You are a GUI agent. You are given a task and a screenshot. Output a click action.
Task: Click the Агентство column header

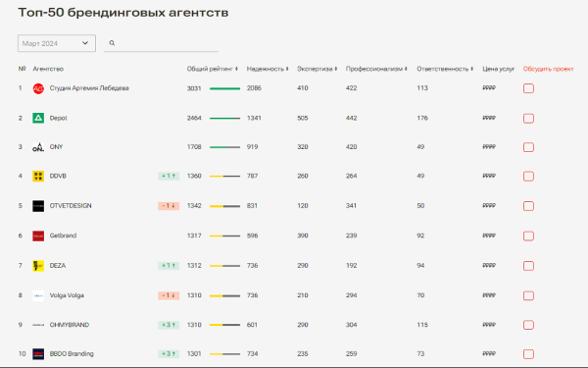(48, 69)
